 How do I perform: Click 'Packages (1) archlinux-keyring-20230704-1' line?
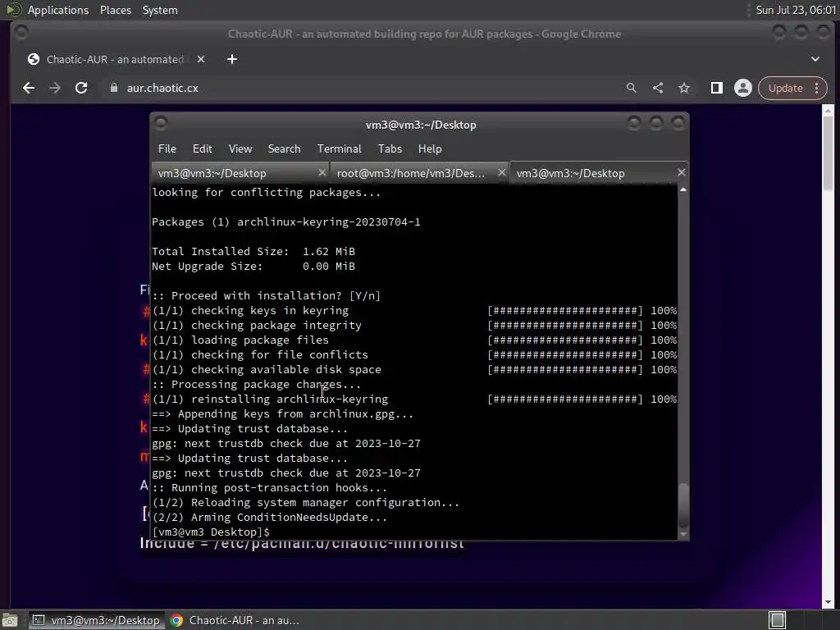tap(286, 221)
